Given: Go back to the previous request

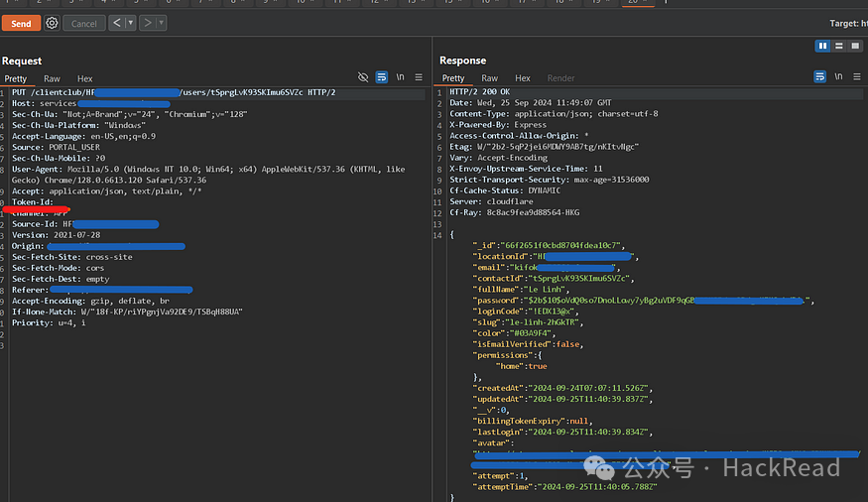Looking at the screenshot, I should (x=115, y=23).
